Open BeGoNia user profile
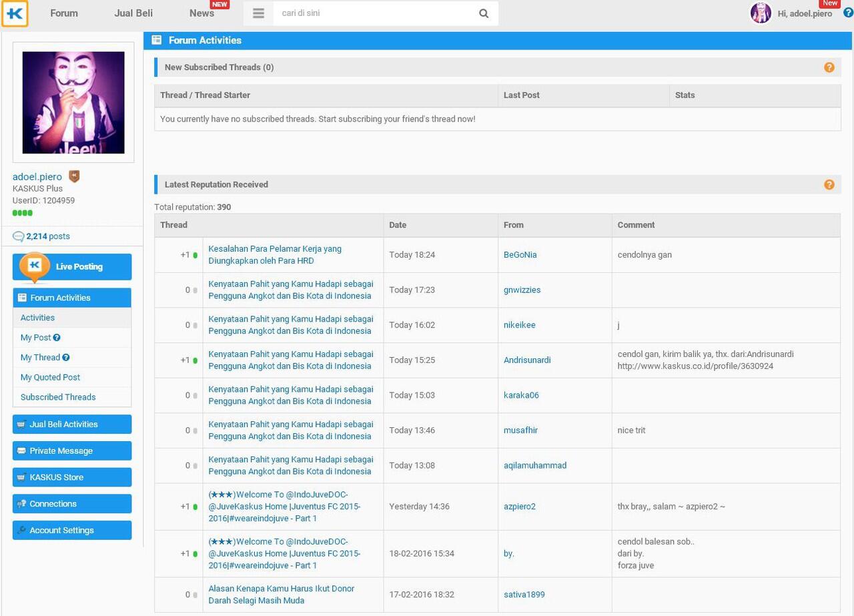The image size is (854, 616). click(x=520, y=255)
